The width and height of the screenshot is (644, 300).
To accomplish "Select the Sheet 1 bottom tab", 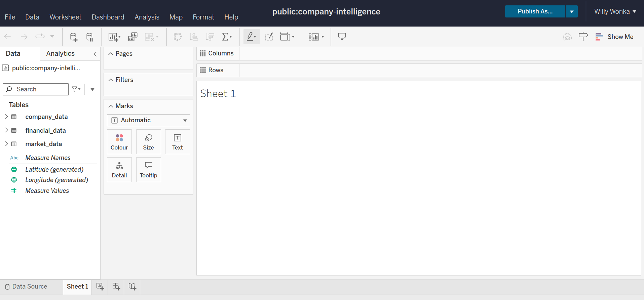I will tap(77, 287).
